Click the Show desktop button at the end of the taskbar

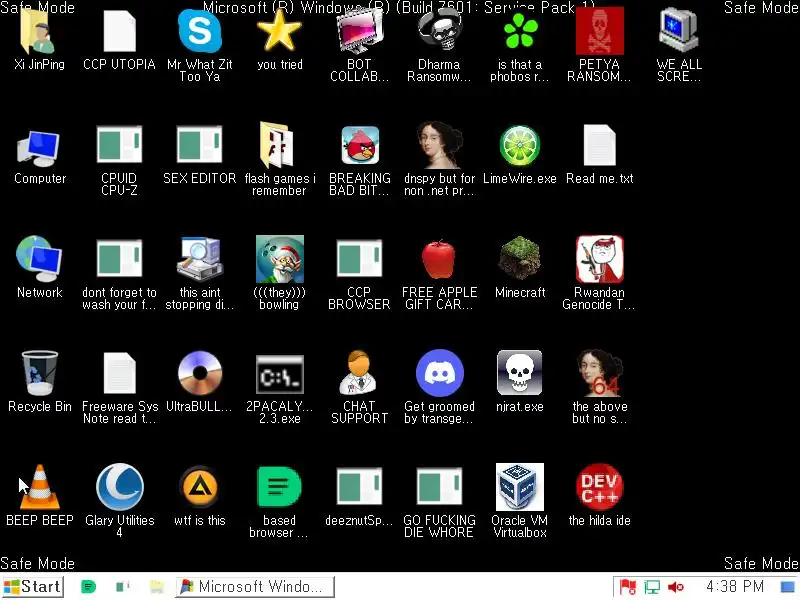[789, 587]
